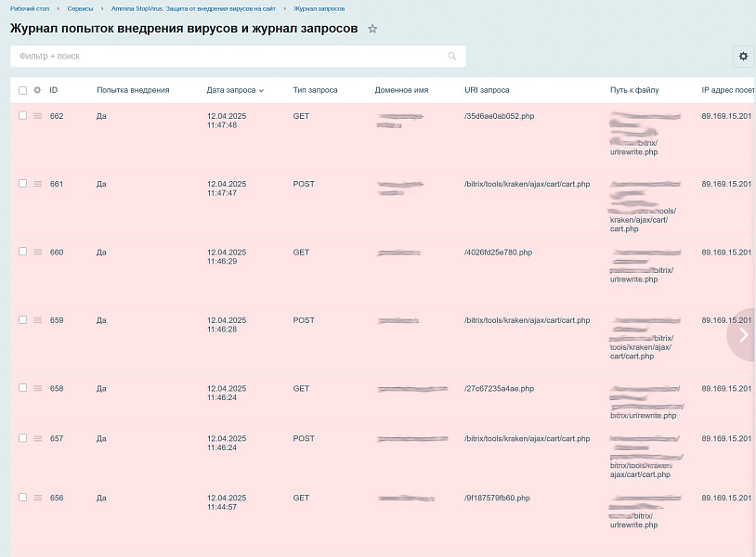Screen dimensions: 756x557
Task: Open the row action menu for record 658
Action: tap(36, 389)
